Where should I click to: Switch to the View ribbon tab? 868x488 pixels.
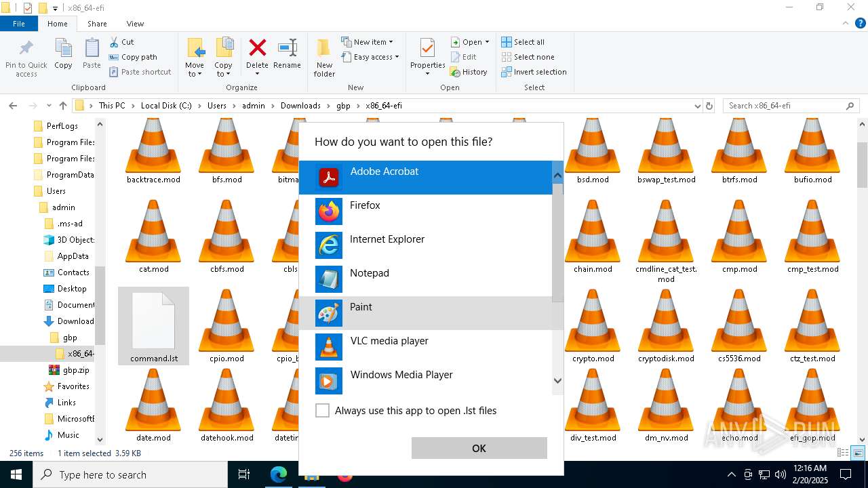135,24
